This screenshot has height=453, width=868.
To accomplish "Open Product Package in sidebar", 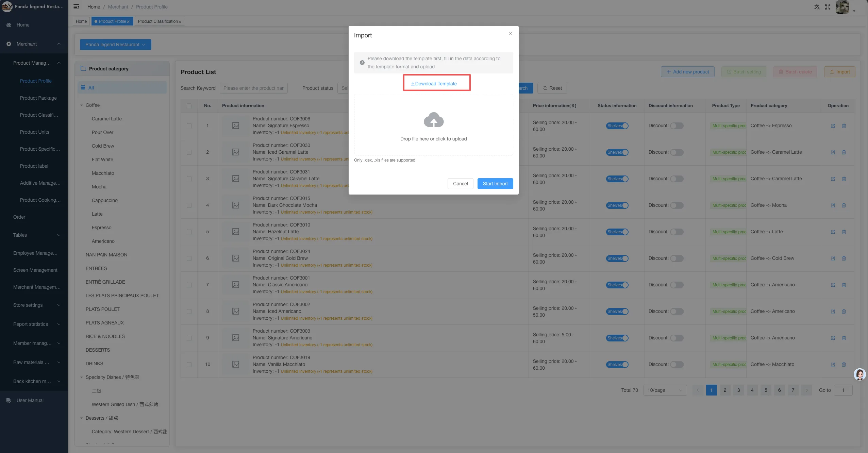I will 38,98.
